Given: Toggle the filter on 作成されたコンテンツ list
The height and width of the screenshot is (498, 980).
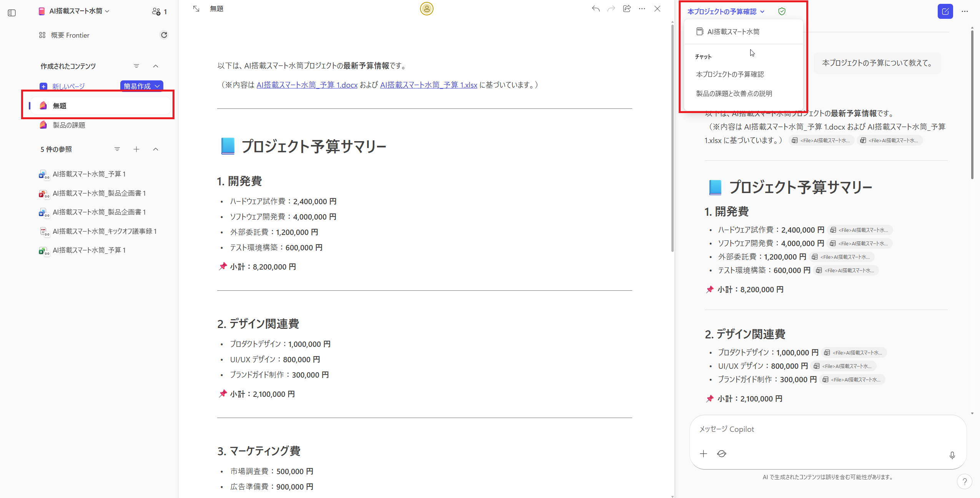Looking at the screenshot, I should (137, 66).
